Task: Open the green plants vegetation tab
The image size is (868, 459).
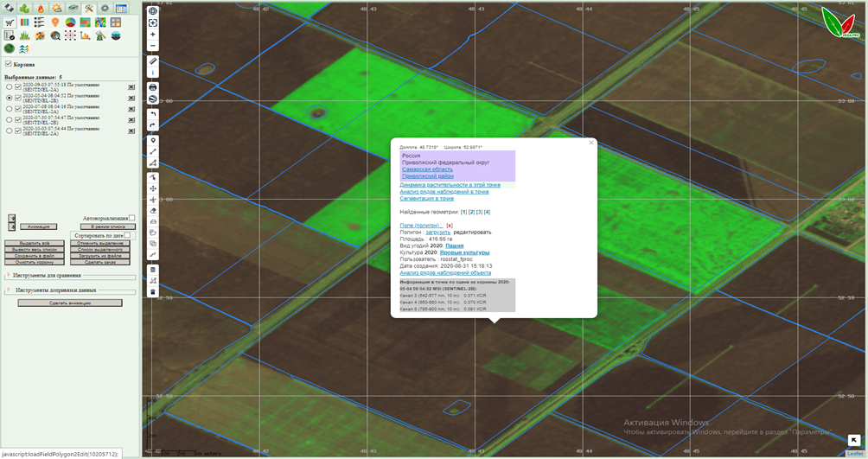Action: (x=25, y=9)
